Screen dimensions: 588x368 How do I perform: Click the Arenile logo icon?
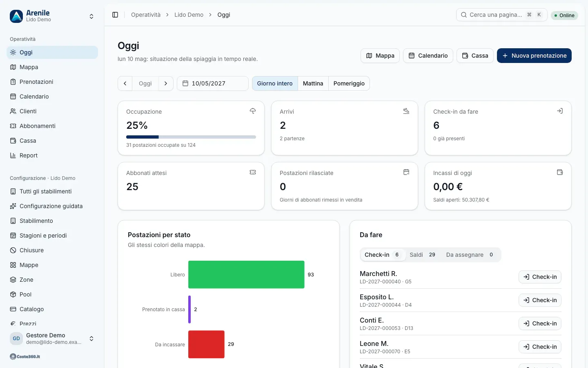pyautogui.click(x=16, y=16)
